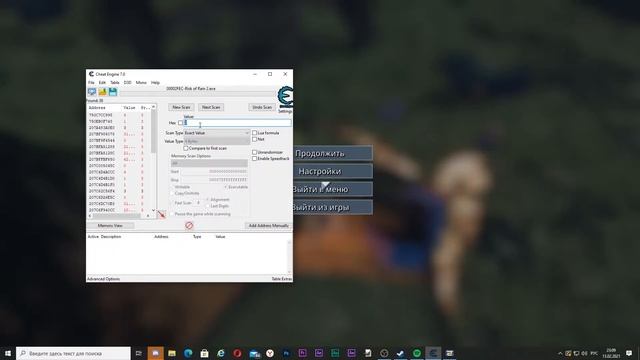The image size is (640, 360).
Task: Open the Edit menu
Action: click(x=102, y=82)
